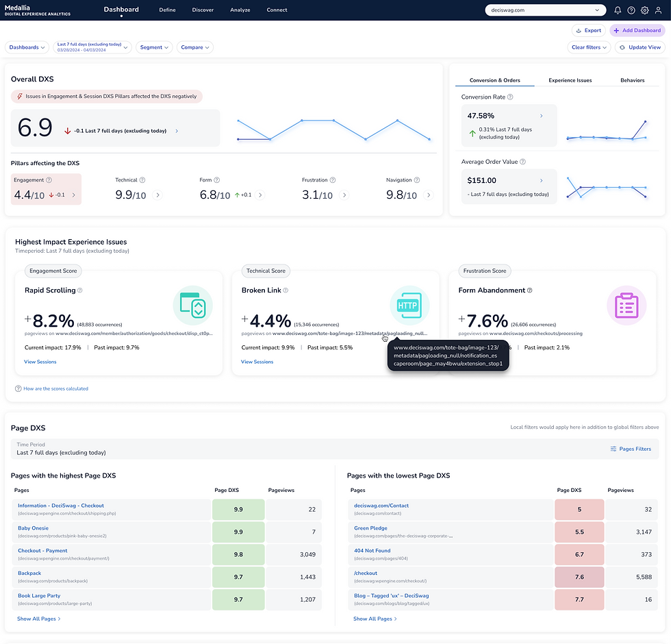Screen dimensions: 671x644
Task: Click the Form Abandonment info icon
Action: pyautogui.click(x=530, y=290)
